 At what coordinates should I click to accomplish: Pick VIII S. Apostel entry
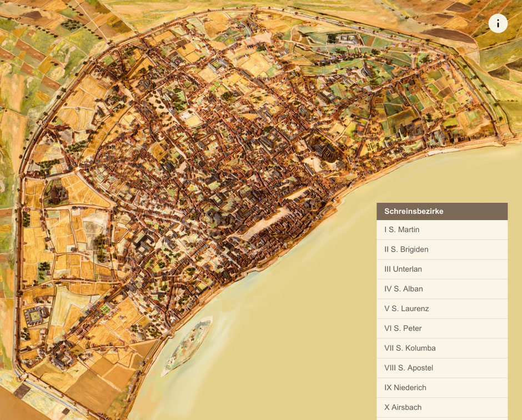(442, 368)
